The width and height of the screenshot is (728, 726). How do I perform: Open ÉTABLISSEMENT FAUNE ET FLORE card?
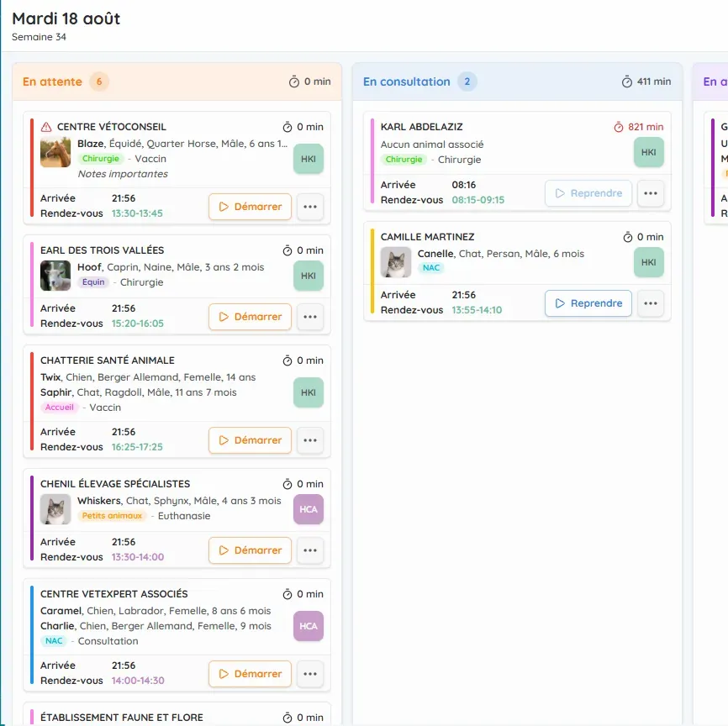(177, 715)
